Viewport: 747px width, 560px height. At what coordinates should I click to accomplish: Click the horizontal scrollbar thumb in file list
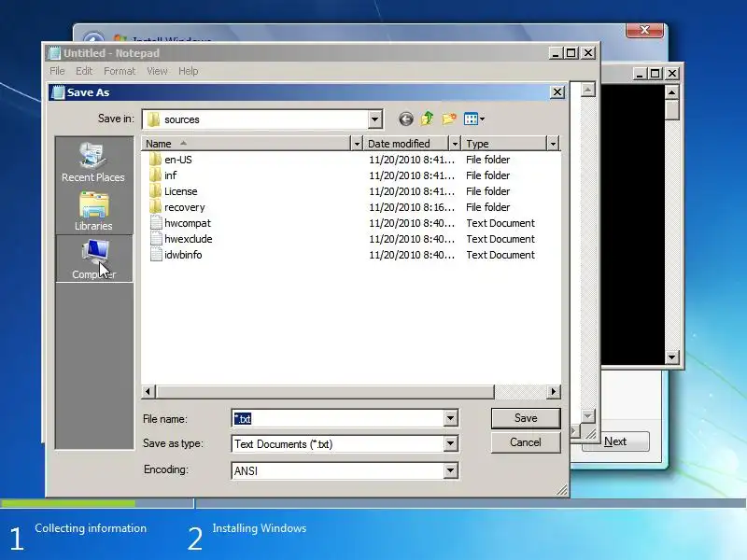click(325, 391)
